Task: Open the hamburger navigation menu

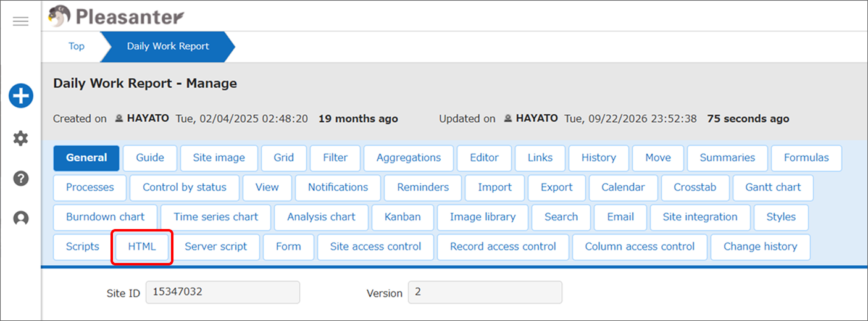Action: (20, 22)
